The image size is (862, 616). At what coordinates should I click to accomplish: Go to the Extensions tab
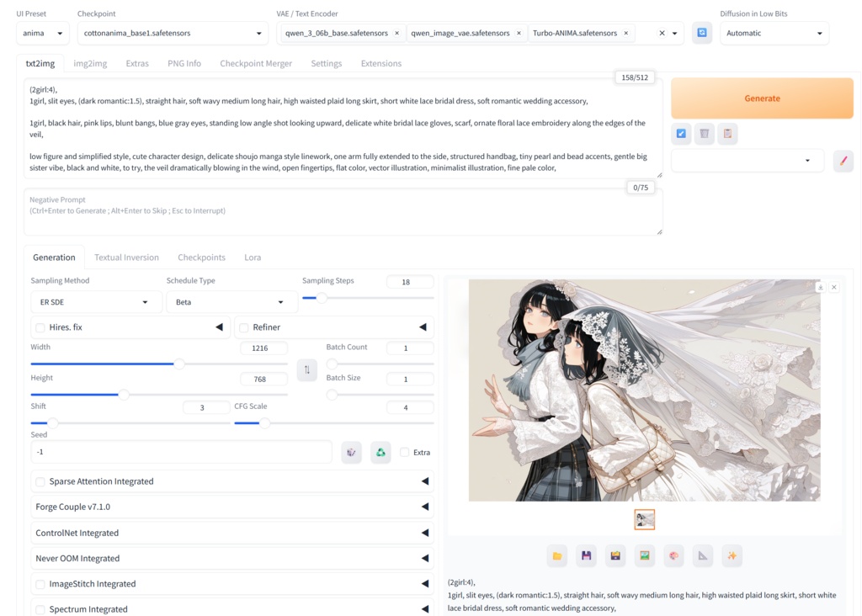pyautogui.click(x=381, y=63)
